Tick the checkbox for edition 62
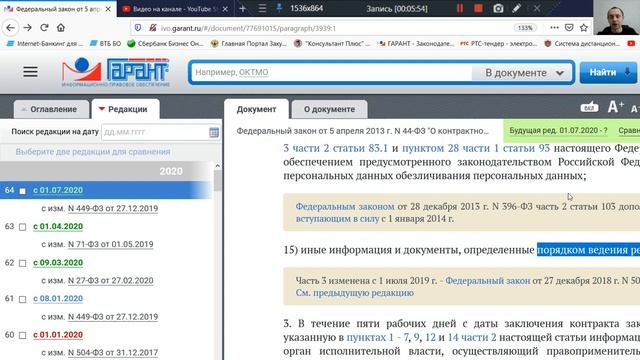 (x=22, y=263)
